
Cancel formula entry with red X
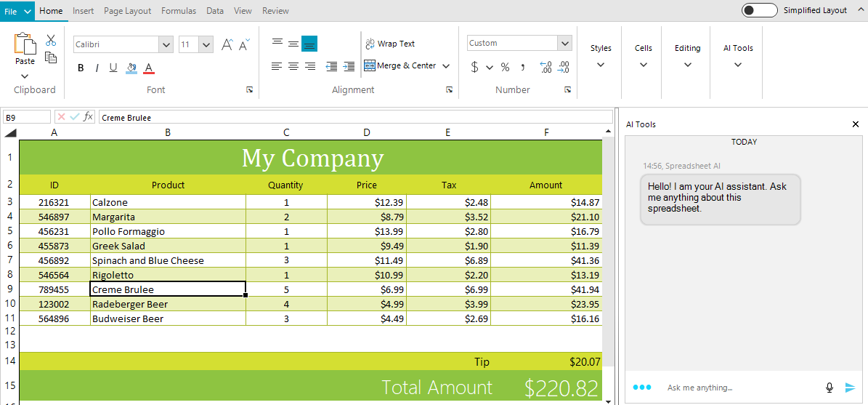62,117
